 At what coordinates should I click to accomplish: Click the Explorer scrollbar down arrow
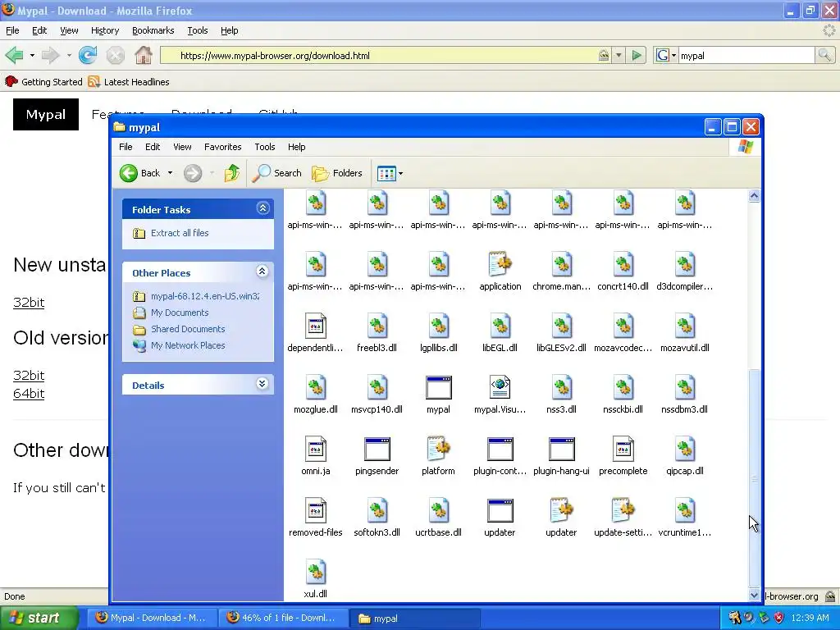coord(754,595)
